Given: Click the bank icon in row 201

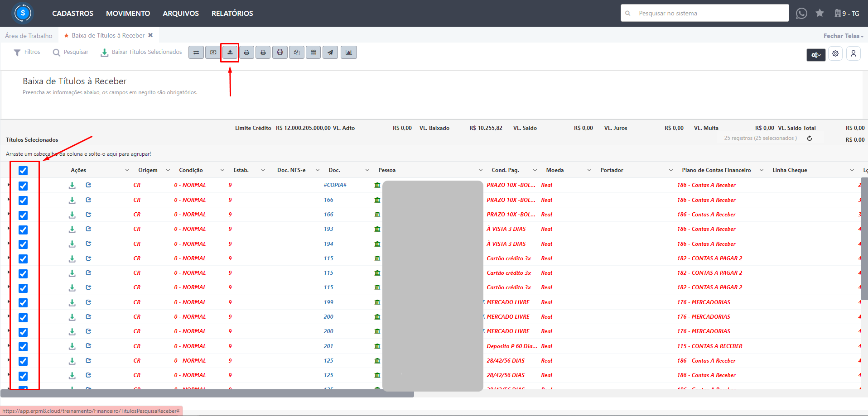Looking at the screenshot, I should pyautogui.click(x=377, y=346).
